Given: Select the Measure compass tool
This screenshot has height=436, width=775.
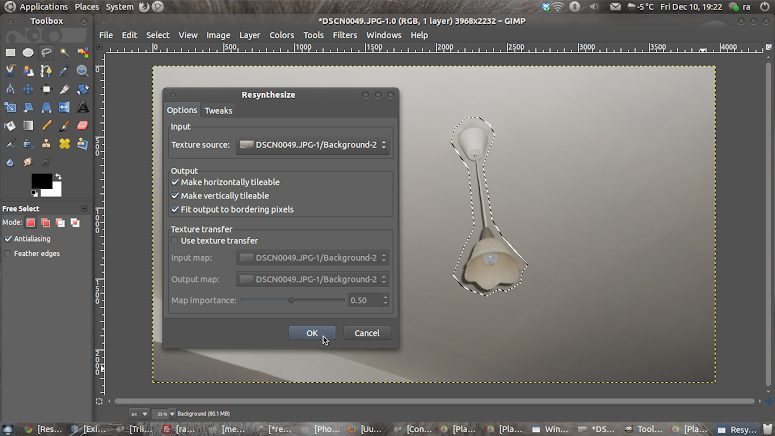Looking at the screenshot, I should [10, 89].
